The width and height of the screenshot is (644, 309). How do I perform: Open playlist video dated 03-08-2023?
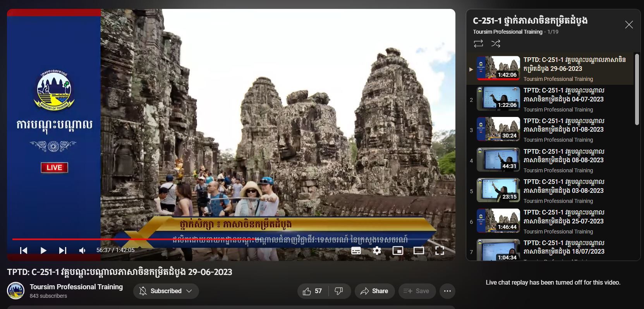tap(550, 191)
